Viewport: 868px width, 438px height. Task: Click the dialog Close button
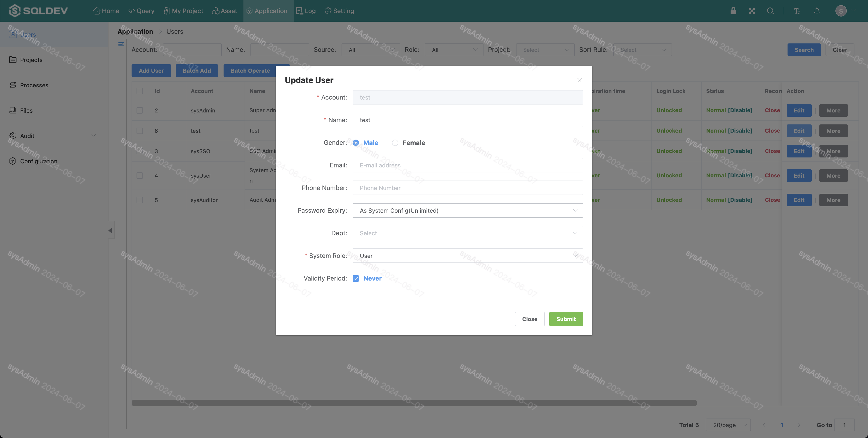pyautogui.click(x=529, y=319)
